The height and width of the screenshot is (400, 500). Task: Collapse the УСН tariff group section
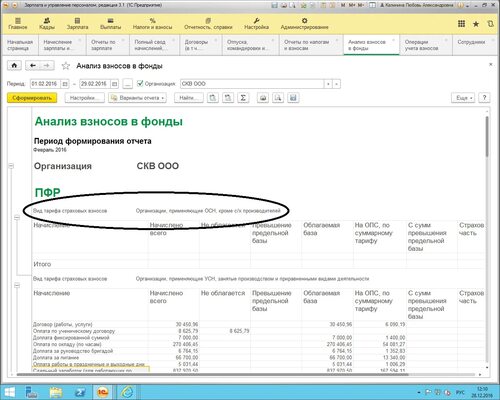click(x=17, y=285)
